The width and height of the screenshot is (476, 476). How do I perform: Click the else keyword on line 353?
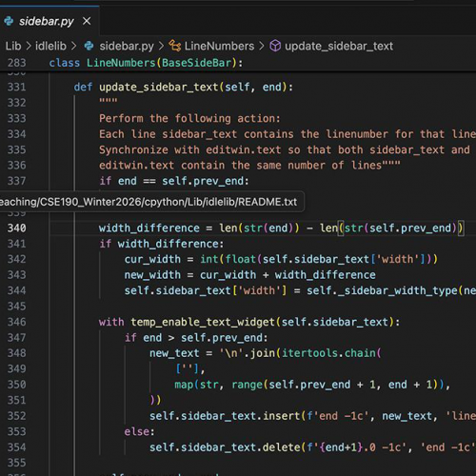click(x=137, y=431)
